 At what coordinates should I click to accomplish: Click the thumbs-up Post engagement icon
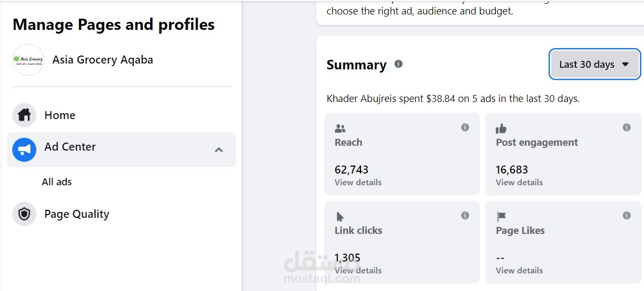coord(501,129)
